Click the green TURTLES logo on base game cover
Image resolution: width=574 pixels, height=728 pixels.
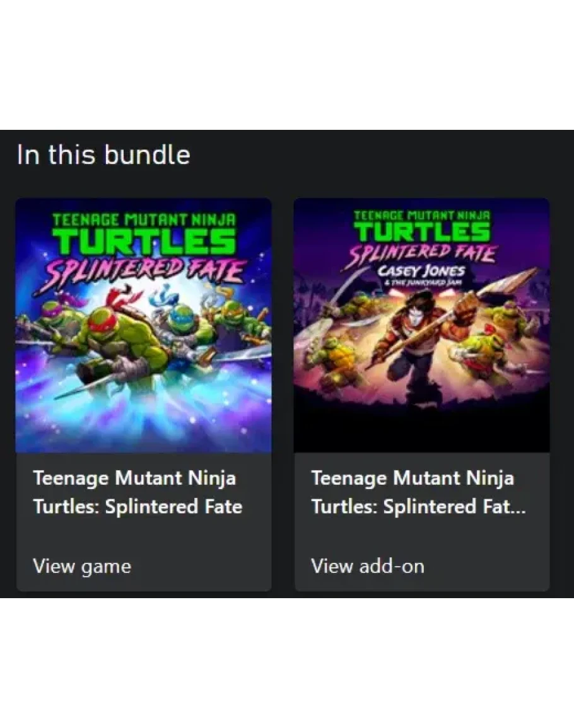tap(144, 243)
